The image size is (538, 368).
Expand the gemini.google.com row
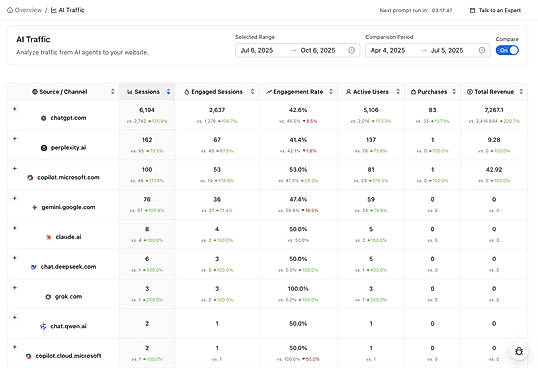14,198
